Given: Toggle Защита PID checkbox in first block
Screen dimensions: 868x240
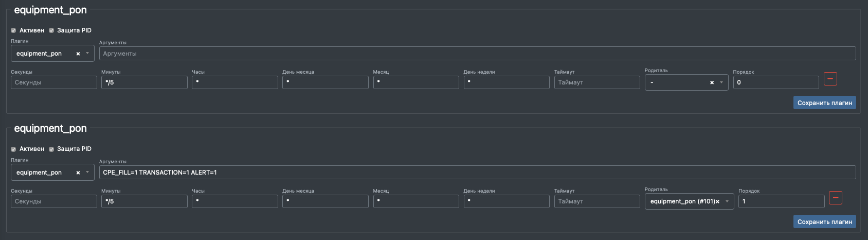Looking at the screenshot, I should click(x=51, y=30).
